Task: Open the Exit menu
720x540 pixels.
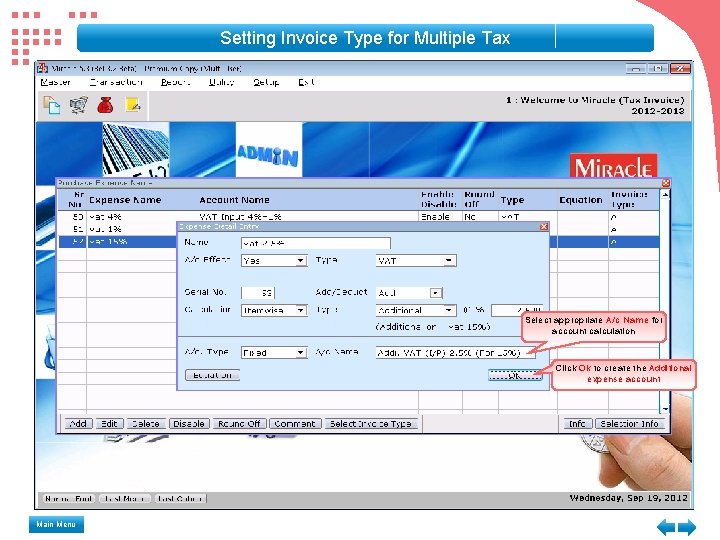Action: 306,82
